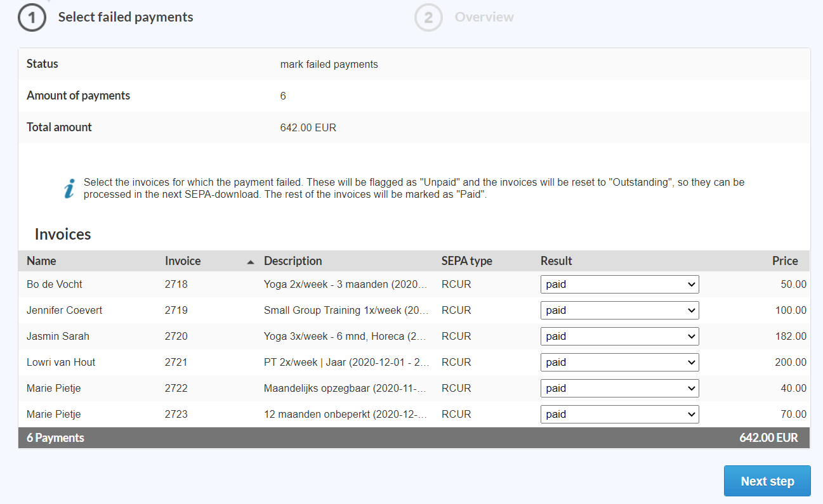
Task: Sort by SEPA type column header
Action: pyautogui.click(x=466, y=261)
